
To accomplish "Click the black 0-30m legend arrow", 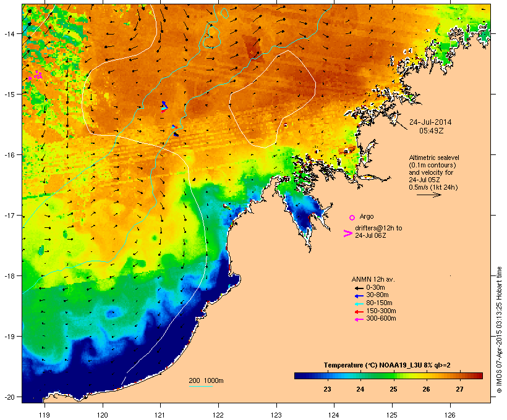I will 359,288.
